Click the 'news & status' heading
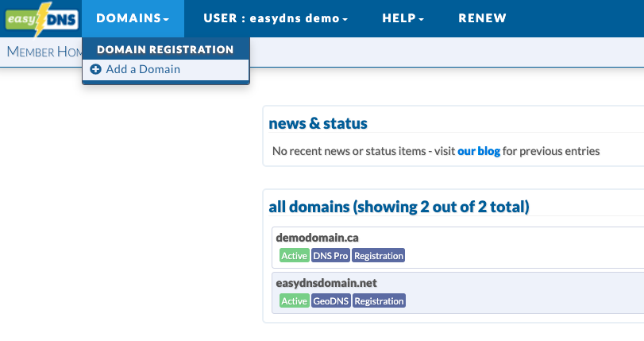Image resolution: width=644 pixels, height=341 pixels. [318, 123]
